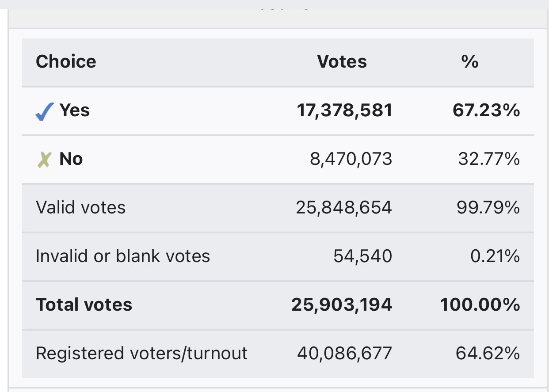
Task: Select the Yes vote count 17,378,581
Action: point(345,110)
